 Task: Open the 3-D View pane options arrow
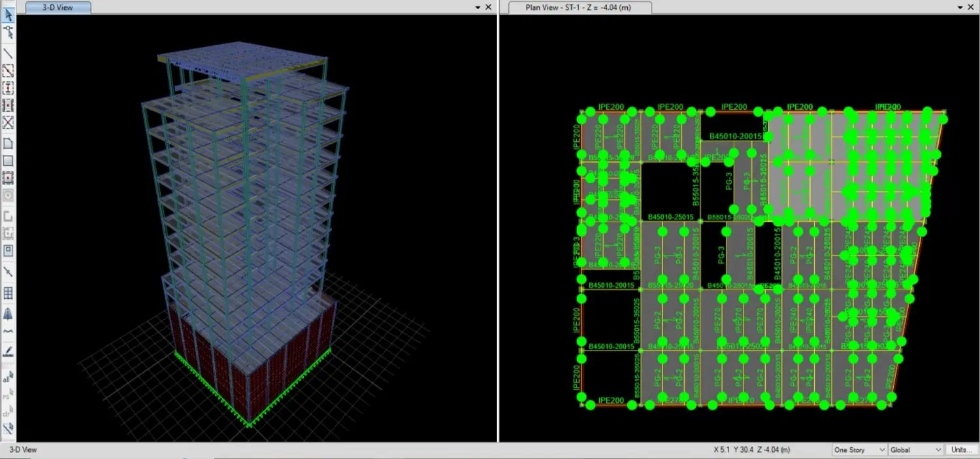478,7
